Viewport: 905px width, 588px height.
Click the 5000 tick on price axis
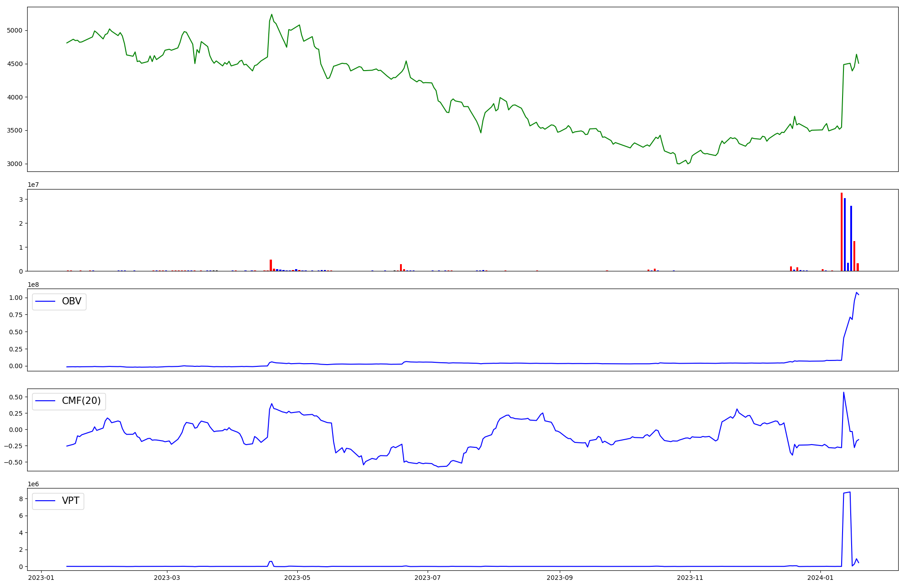tap(14, 30)
